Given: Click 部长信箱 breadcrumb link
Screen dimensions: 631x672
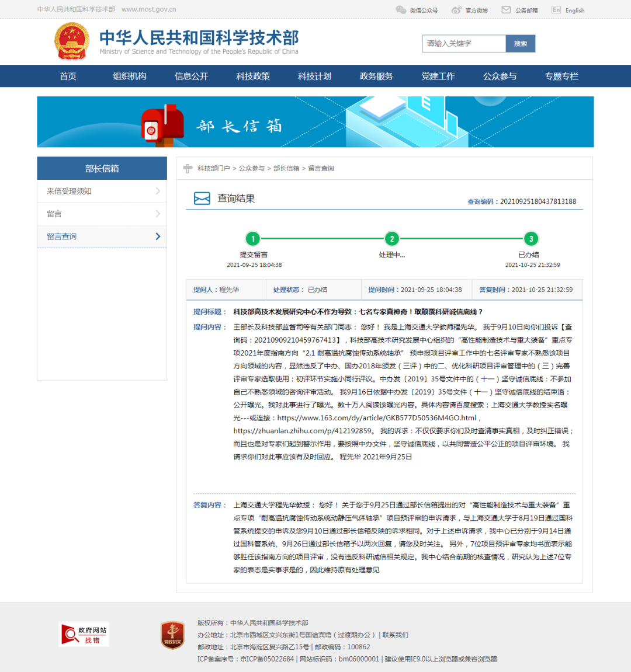Looking at the screenshot, I should point(286,168).
